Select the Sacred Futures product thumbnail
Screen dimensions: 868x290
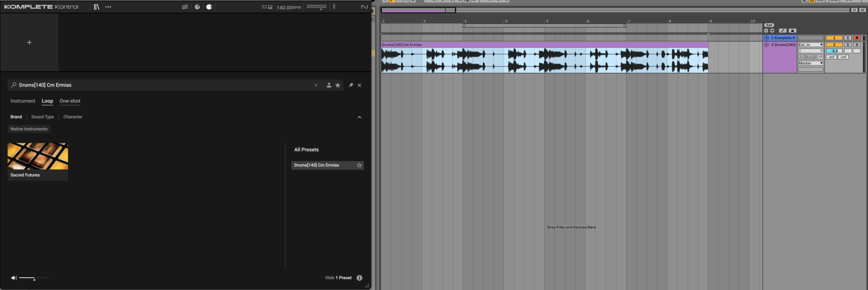coord(38,157)
